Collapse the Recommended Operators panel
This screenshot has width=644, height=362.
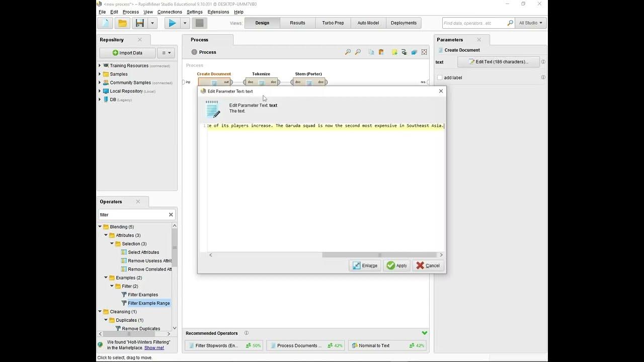point(425,333)
